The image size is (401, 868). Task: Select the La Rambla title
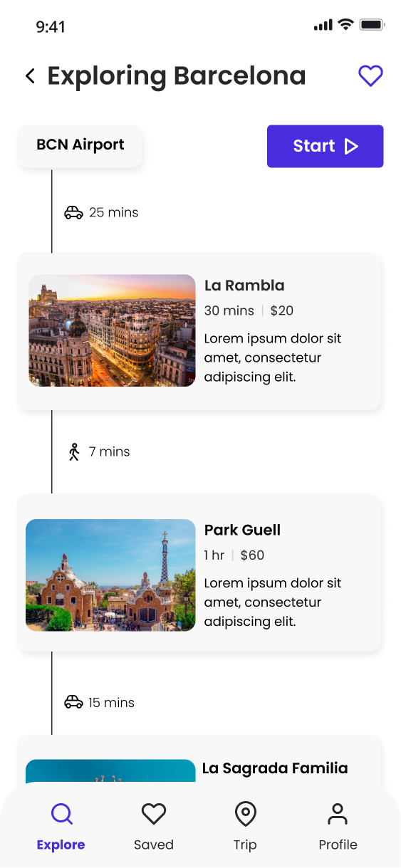pyautogui.click(x=244, y=286)
